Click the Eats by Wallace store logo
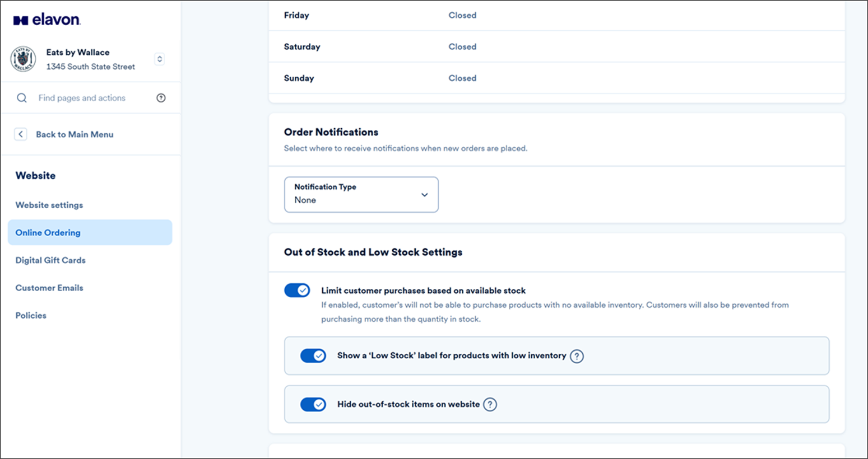Viewport: 868px width, 459px height. point(24,59)
